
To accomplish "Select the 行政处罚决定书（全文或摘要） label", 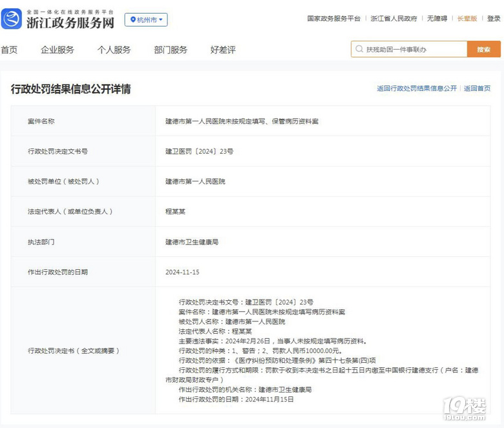I will pos(74,351).
